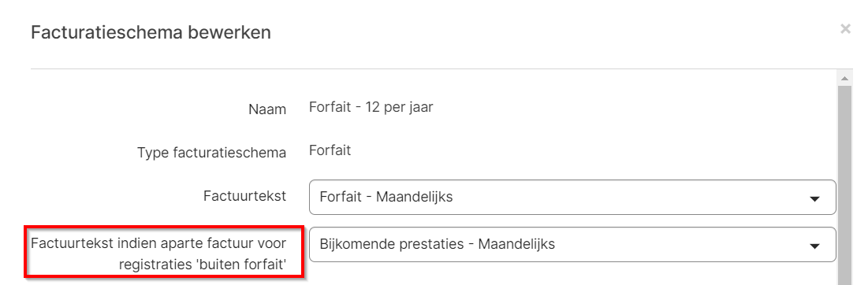The width and height of the screenshot is (868, 285).
Task: Click the caret of the Factuurtekst dropdown
Action: [814, 199]
